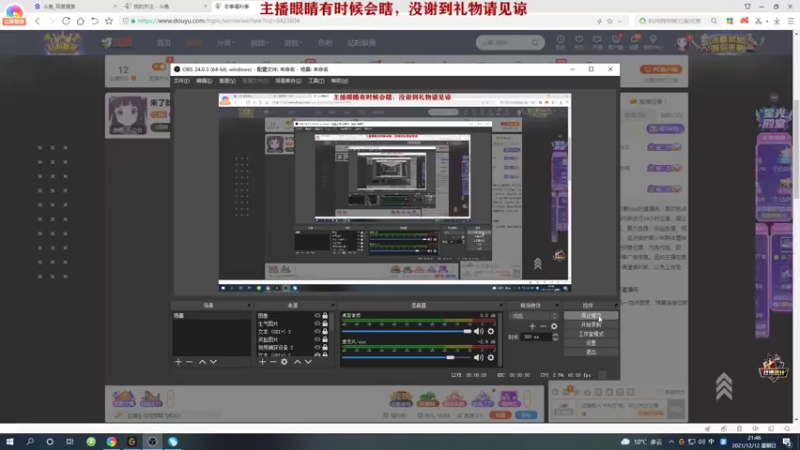
Task: Click 退出 exit button in OBS
Action: [x=591, y=353]
